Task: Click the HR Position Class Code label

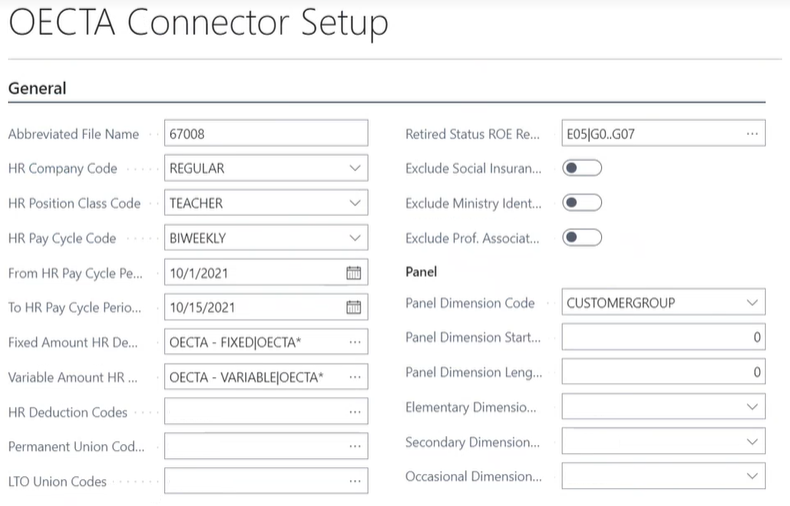Action: click(x=75, y=203)
